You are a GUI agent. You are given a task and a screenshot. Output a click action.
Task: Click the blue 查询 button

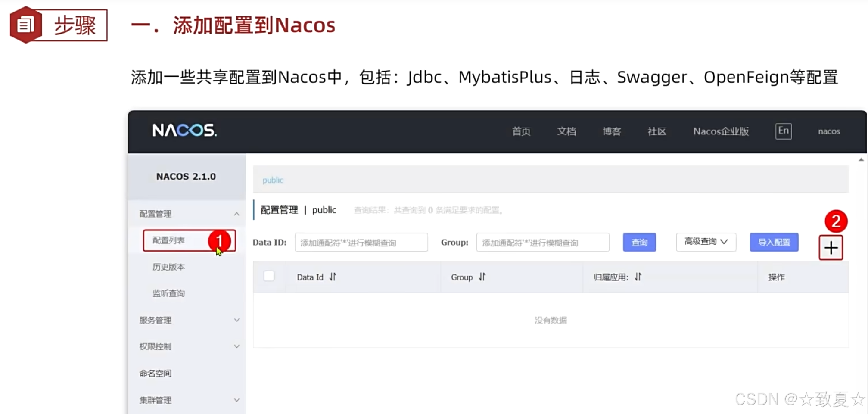click(x=639, y=242)
